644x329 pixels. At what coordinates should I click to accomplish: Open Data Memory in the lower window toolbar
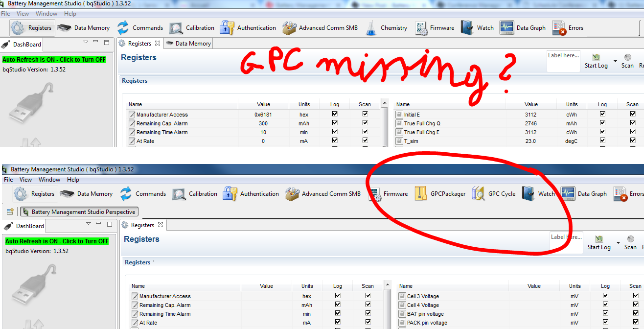pyautogui.click(x=86, y=194)
